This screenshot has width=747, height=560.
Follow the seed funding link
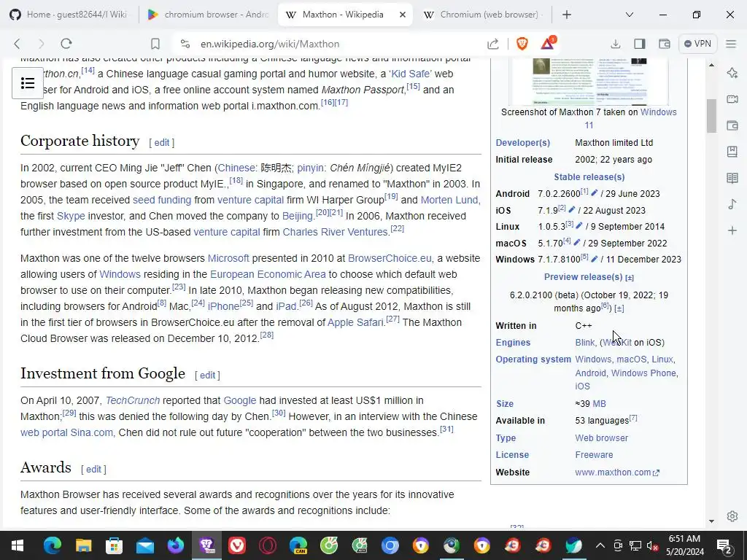(162, 200)
